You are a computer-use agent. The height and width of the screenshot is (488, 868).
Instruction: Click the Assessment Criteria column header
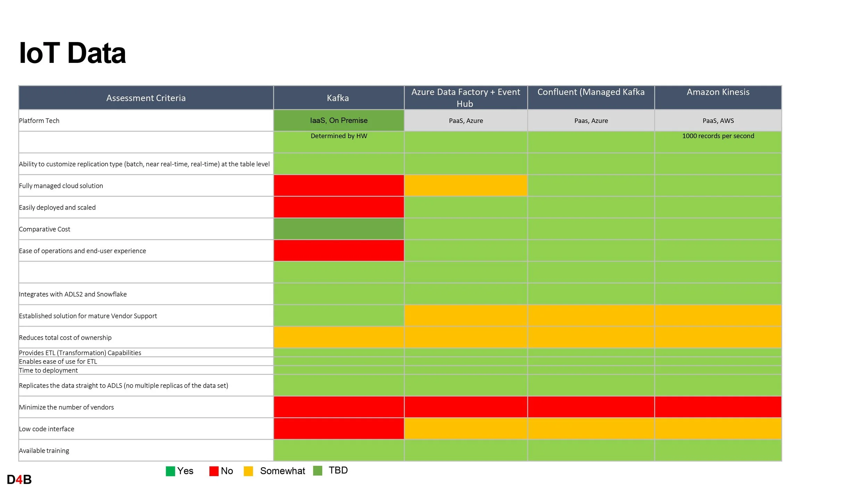tap(146, 98)
